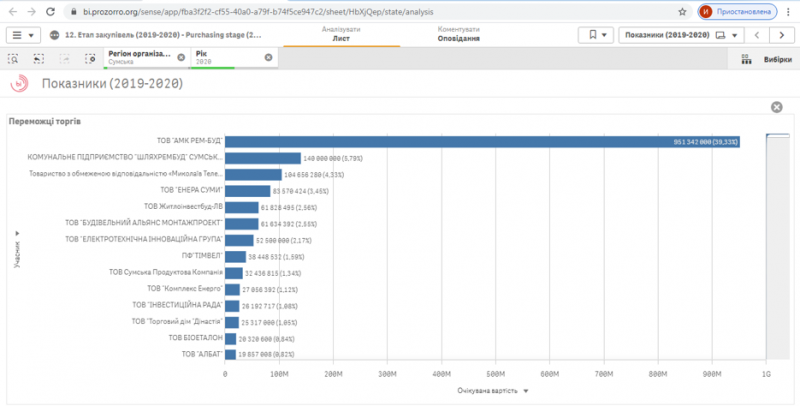The width and height of the screenshot is (800, 406).
Task: Click the chart's vertical mini scrollbar
Action: (777, 247)
